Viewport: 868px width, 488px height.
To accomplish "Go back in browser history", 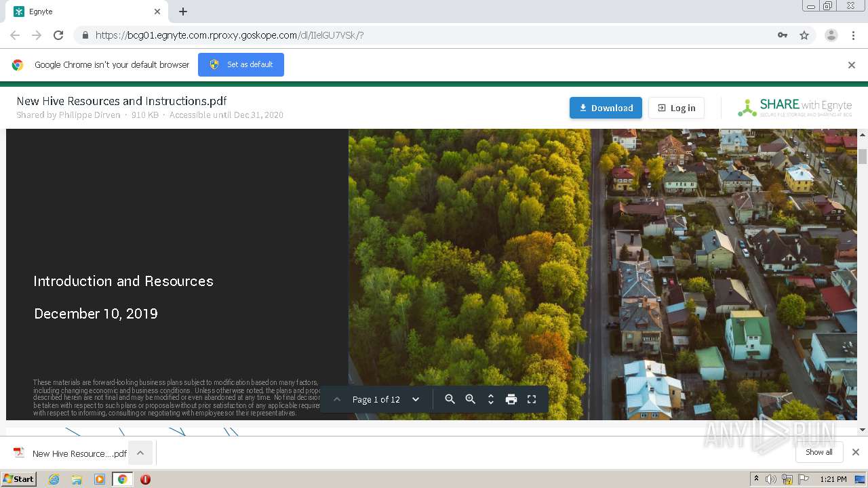I will [15, 35].
